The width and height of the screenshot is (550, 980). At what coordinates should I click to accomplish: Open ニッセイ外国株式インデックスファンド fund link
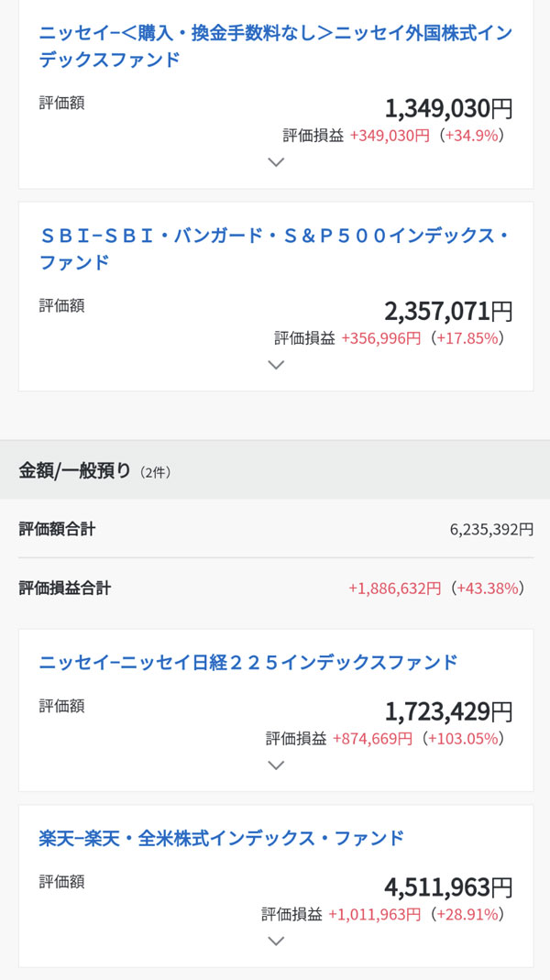[275, 47]
